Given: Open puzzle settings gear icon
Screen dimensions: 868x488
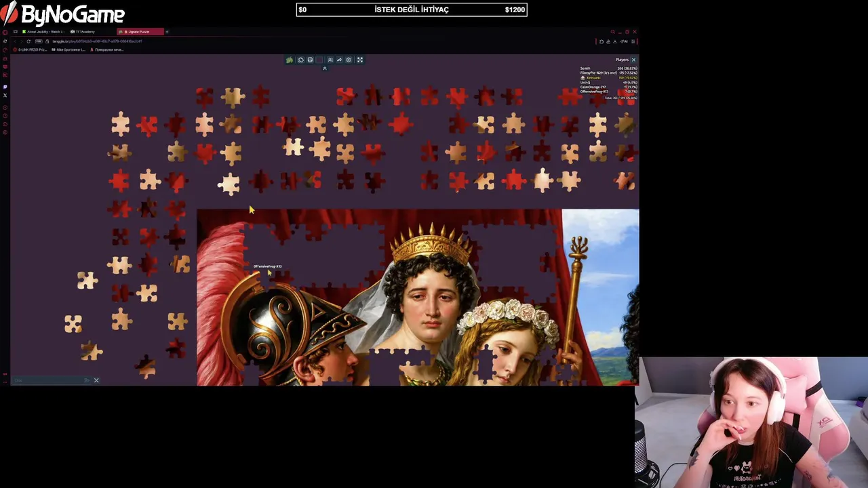Looking at the screenshot, I should 349,60.
